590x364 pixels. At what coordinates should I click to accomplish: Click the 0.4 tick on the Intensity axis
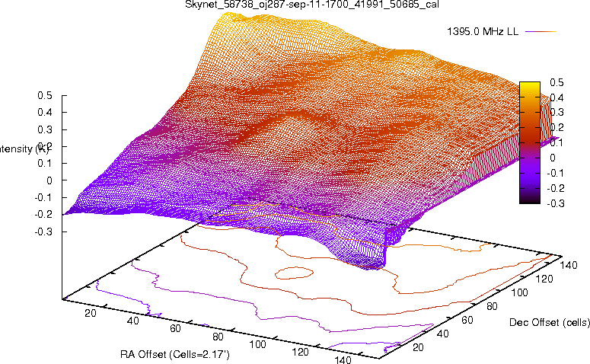coord(45,113)
